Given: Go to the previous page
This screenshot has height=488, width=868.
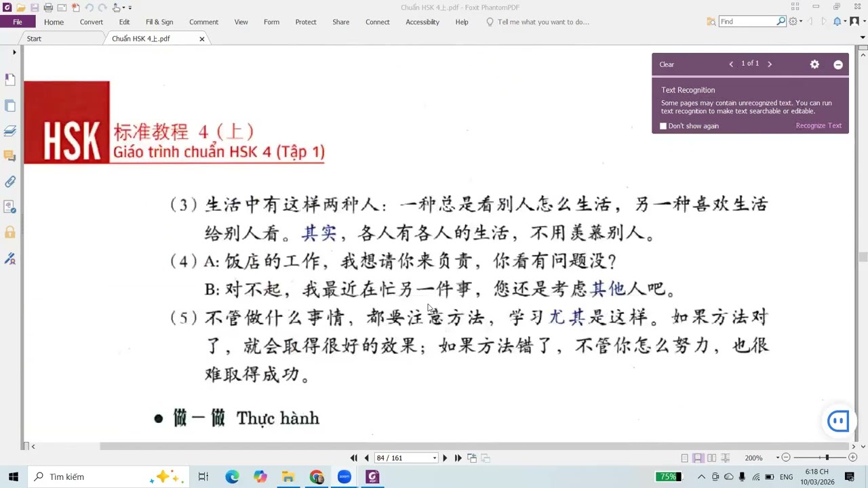Looking at the screenshot, I should point(367,458).
